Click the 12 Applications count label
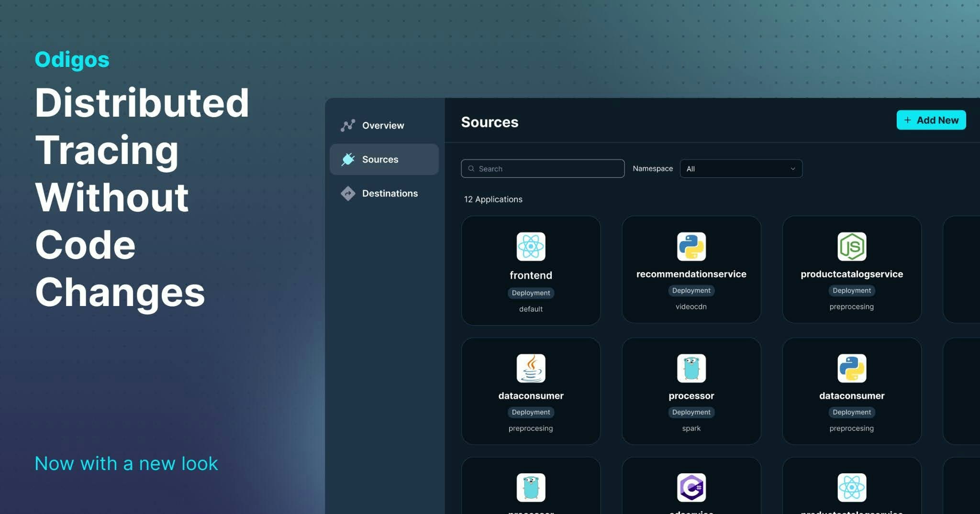The width and height of the screenshot is (980, 514). coord(493,199)
